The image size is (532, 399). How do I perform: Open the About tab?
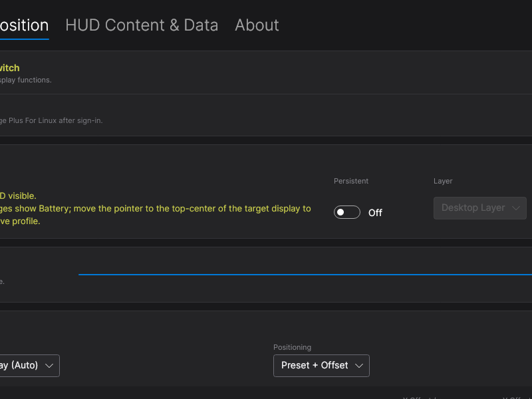(257, 25)
